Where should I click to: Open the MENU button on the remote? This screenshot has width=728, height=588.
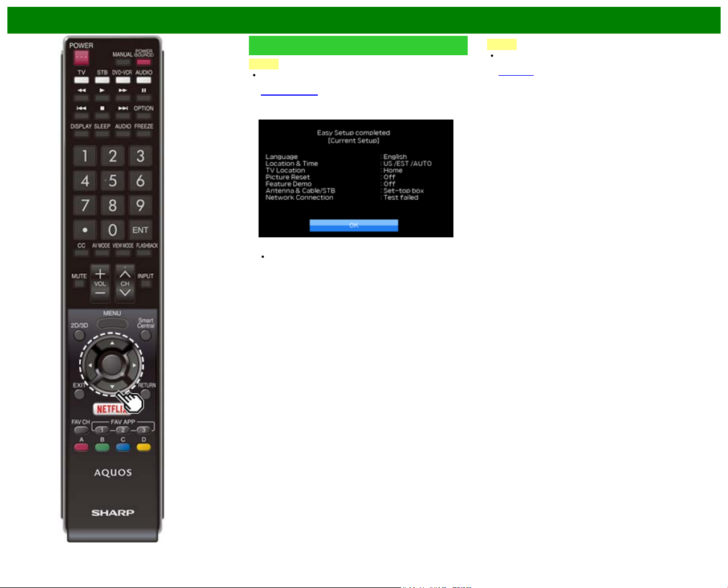pos(112,323)
